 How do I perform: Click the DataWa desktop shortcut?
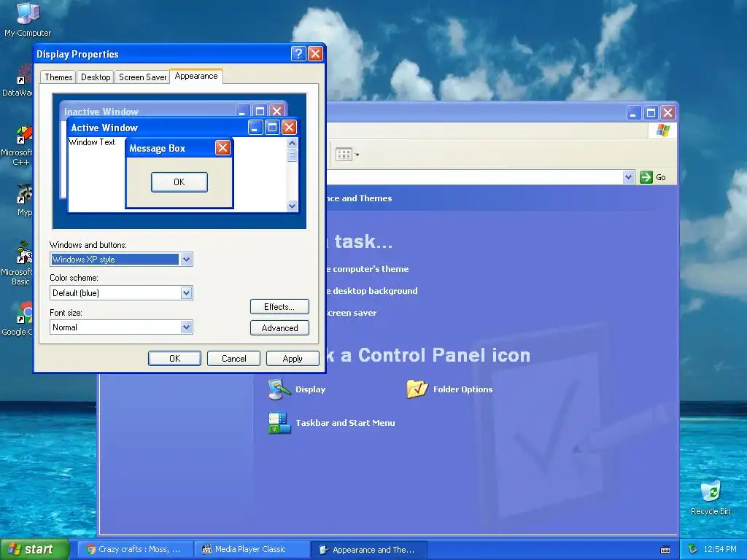[18, 81]
